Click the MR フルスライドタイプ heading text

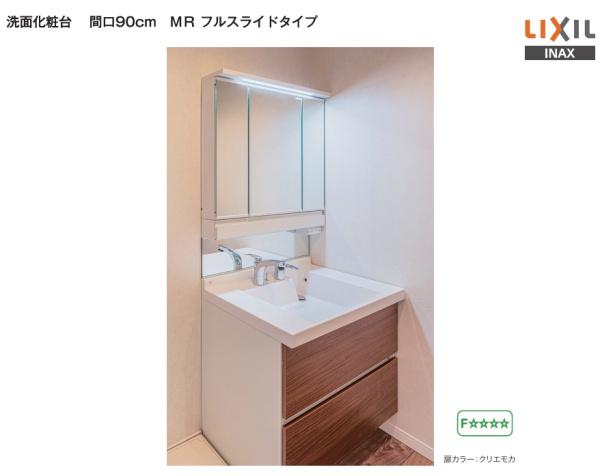tap(244, 22)
